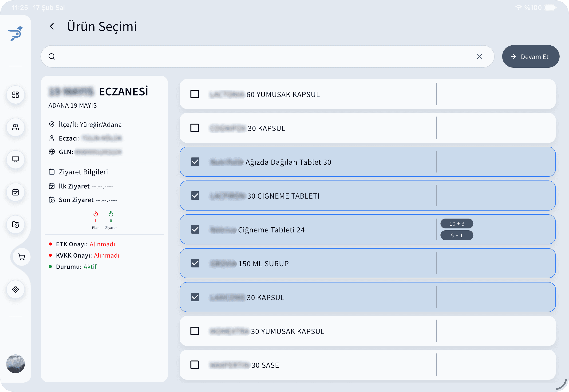Open the dashboard grid icon

click(x=16, y=95)
